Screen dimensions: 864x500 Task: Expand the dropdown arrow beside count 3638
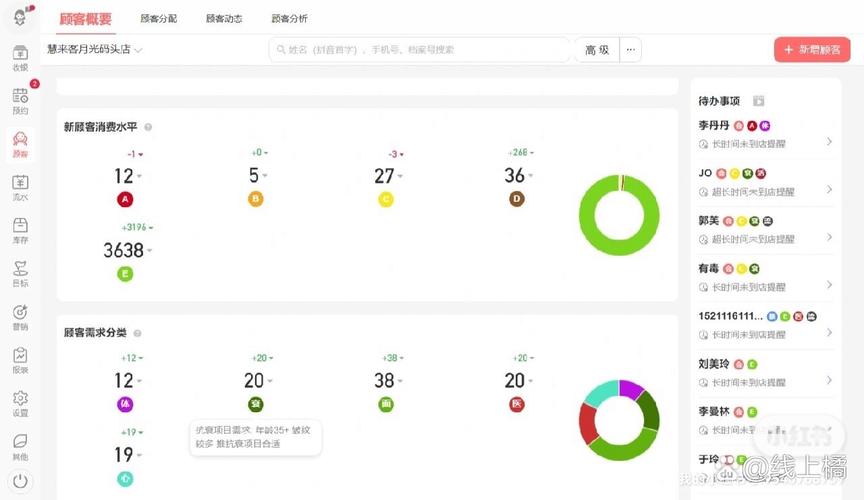click(x=149, y=250)
